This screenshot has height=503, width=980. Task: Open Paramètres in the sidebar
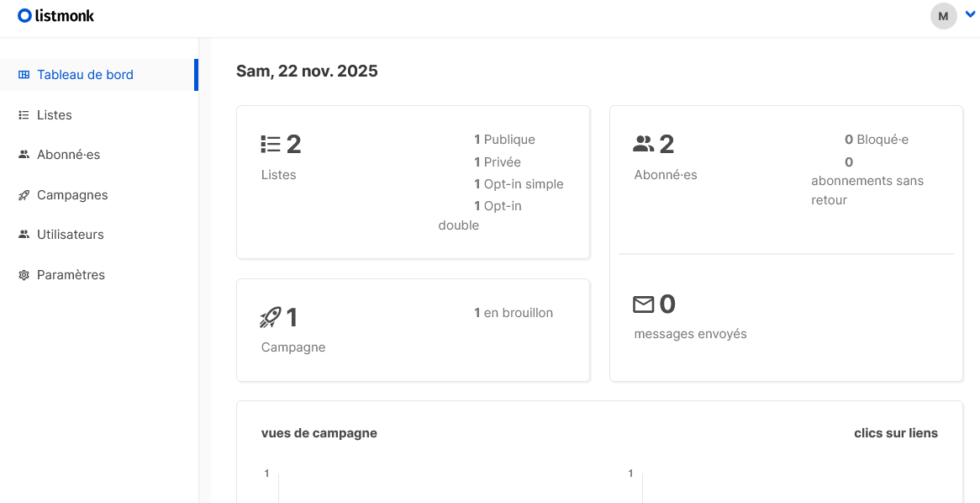pos(71,275)
